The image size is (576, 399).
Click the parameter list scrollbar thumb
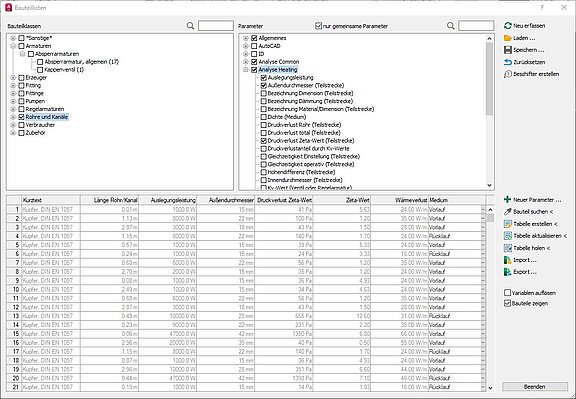(489, 79)
